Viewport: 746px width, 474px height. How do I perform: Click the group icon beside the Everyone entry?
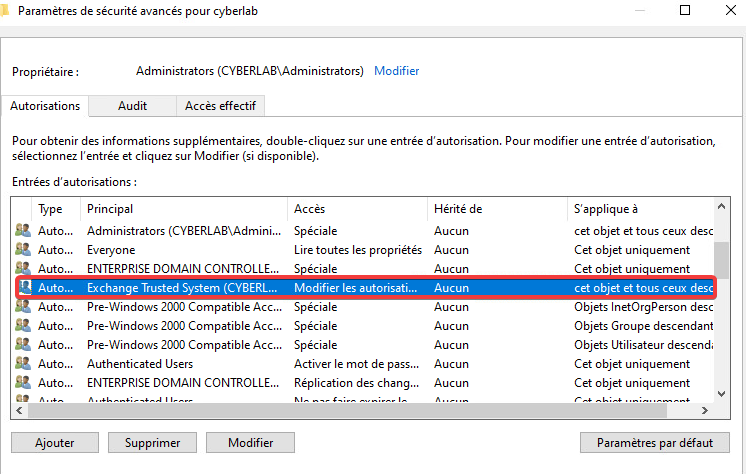click(23, 250)
